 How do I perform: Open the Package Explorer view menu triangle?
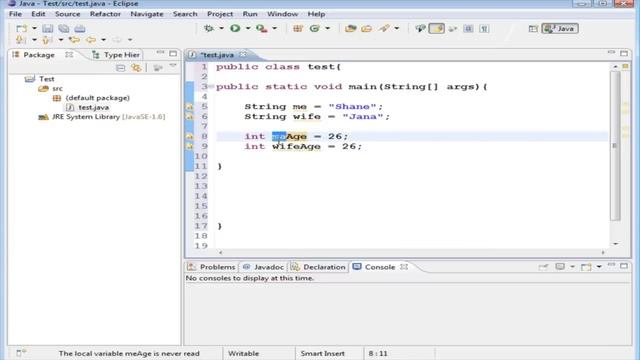[173, 66]
